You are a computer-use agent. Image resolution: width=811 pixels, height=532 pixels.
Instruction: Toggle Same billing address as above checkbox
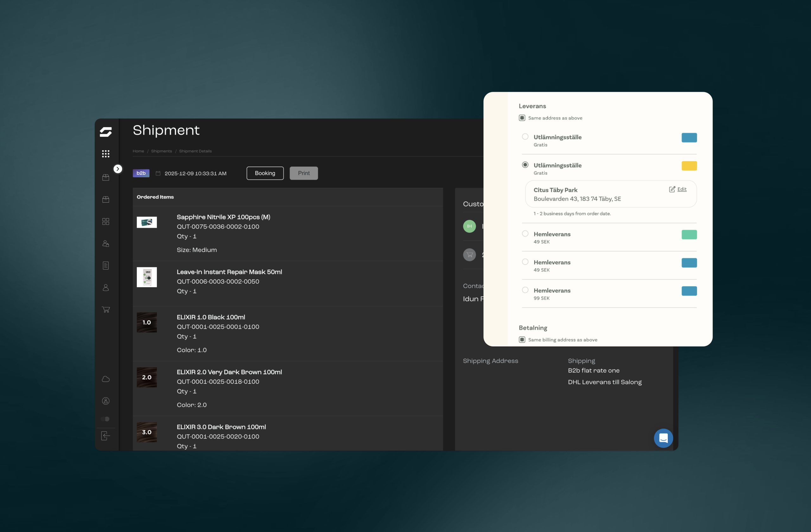coord(522,339)
